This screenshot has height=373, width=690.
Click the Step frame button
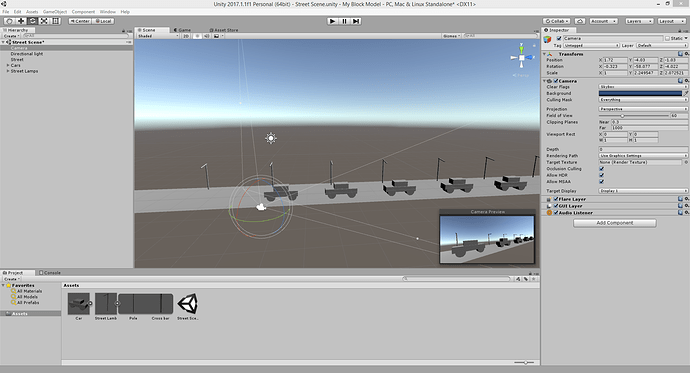click(x=356, y=21)
